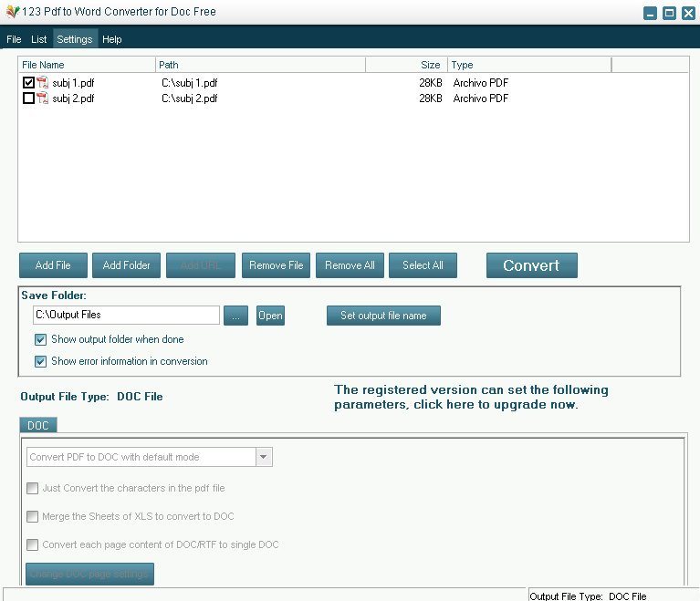
Task: Select the subj 1.pdf file name
Action: pyautogui.click(x=73, y=83)
